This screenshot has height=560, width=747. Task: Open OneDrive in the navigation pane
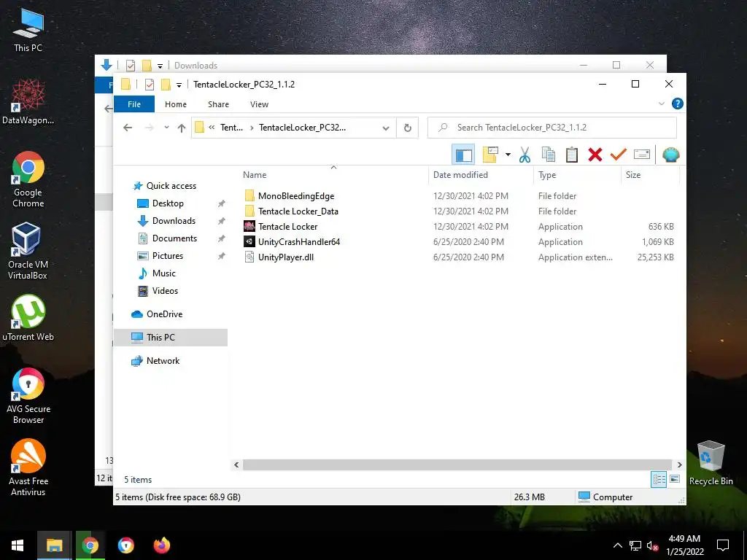[x=164, y=314]
